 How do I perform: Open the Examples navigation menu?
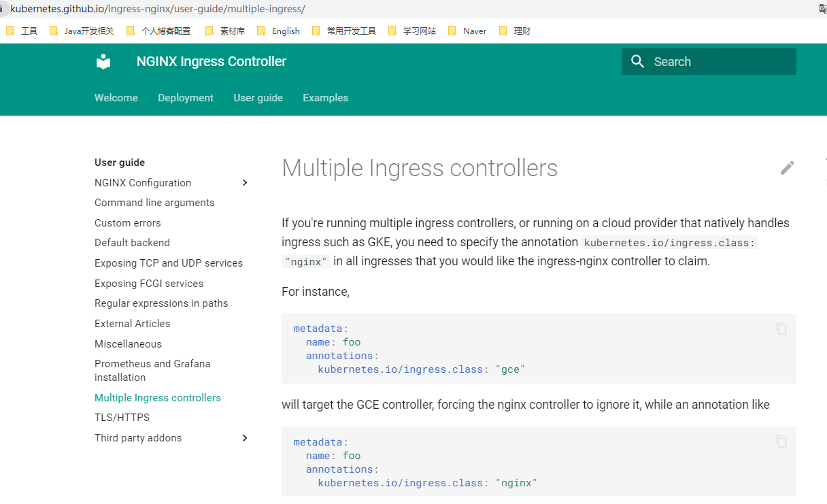pos(325,98)
